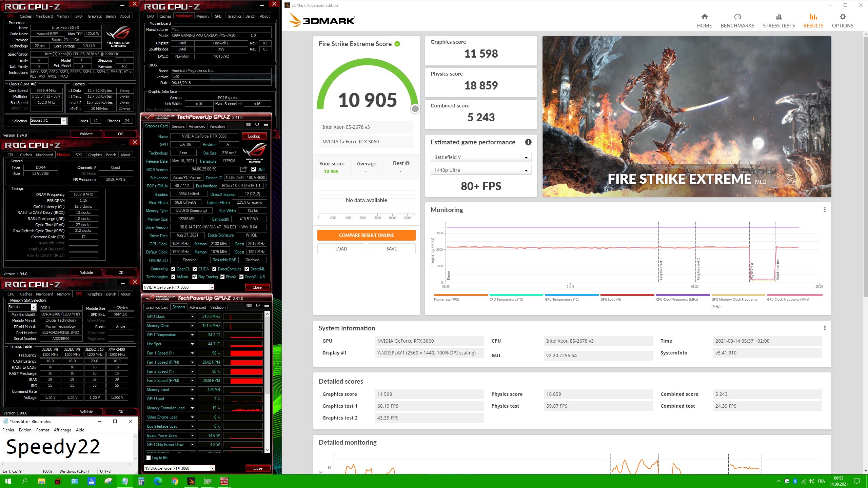This screenshot has height=488, width=868.
Task: Toggle the Vulkan checkbox
Action: coord(173,277)
